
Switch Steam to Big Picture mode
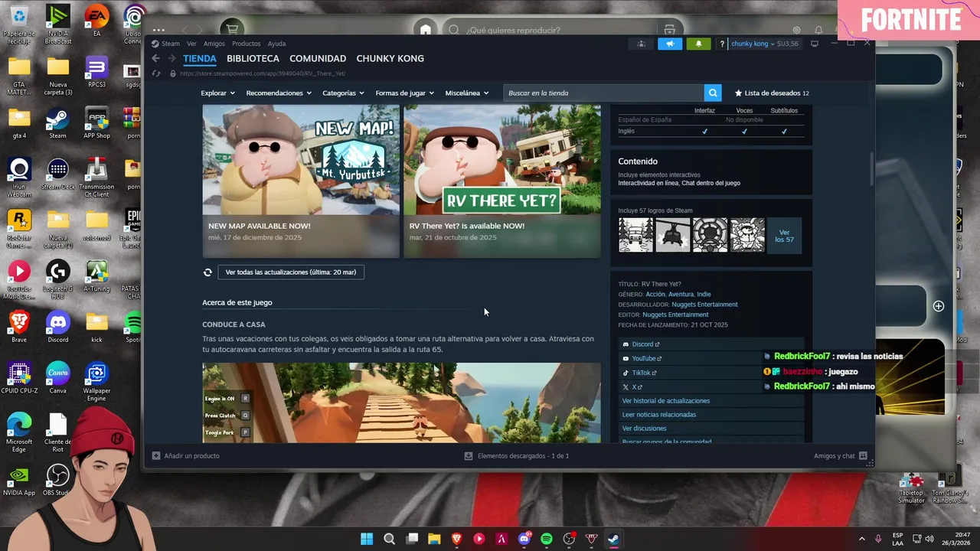pos(815,44)
